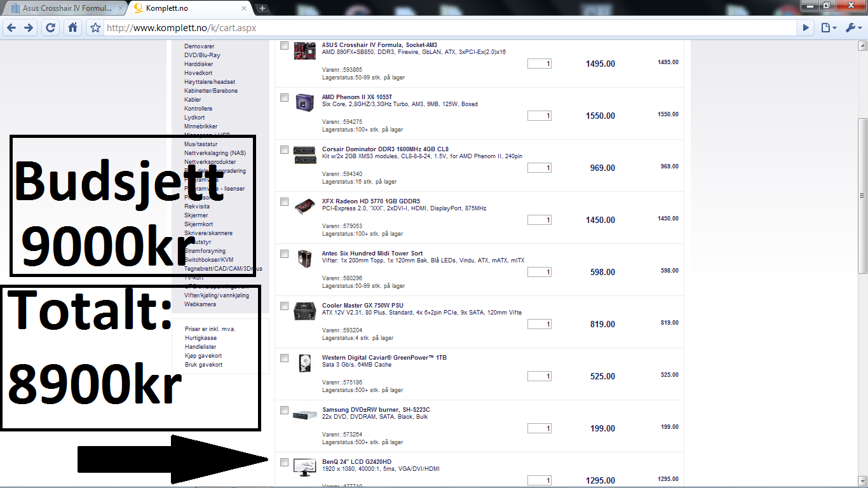Click the scrollbar down arrow
This screenshot has height=488, width=868.
click(x=862, y=480)
